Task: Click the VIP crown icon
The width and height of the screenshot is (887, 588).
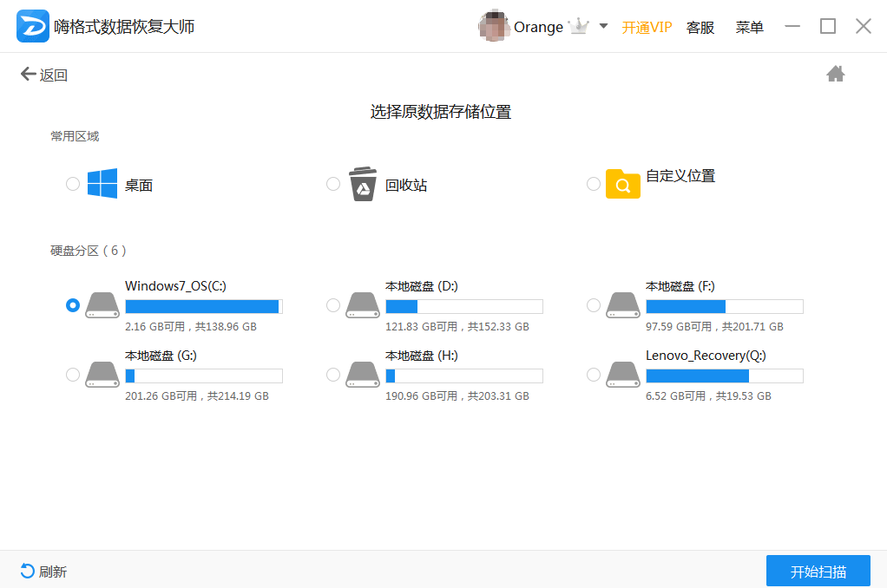Action: click(578, 27)
